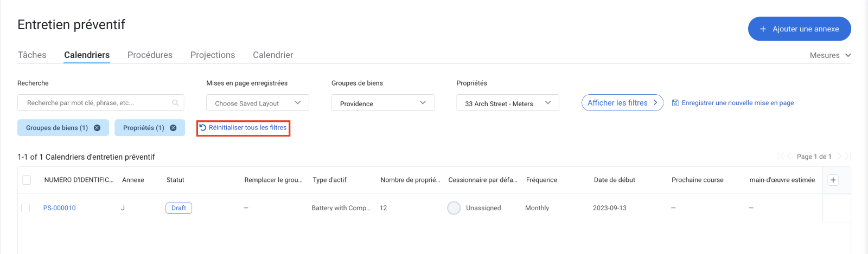Expand the Mesures menu

pos(830,55)
